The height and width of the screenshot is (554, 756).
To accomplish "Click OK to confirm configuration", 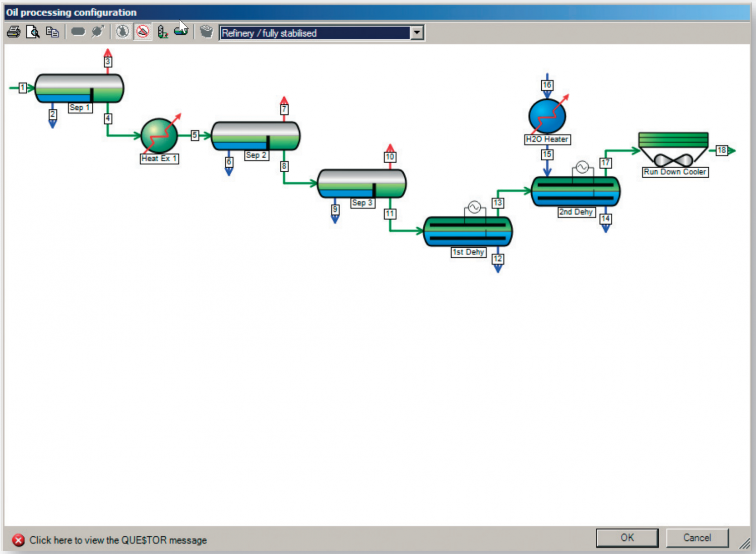I will point(627,538).
